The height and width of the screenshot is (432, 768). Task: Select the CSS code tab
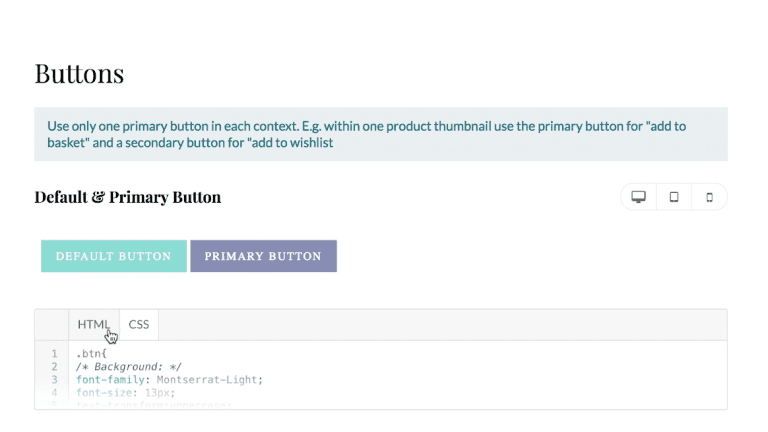pos(139,324)
